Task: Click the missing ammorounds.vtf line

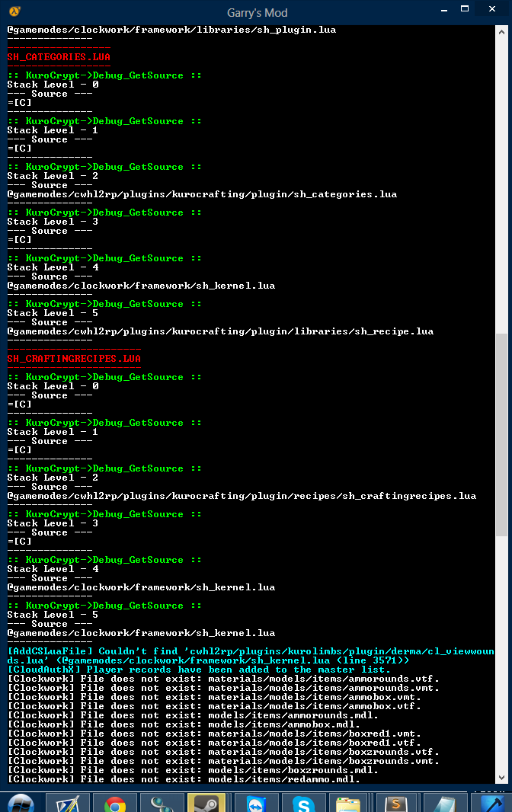Action: click(223, 679)
